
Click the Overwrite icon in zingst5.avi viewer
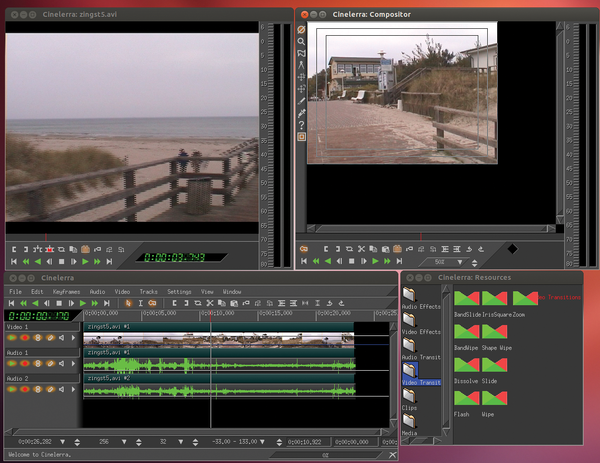(49, 249)
